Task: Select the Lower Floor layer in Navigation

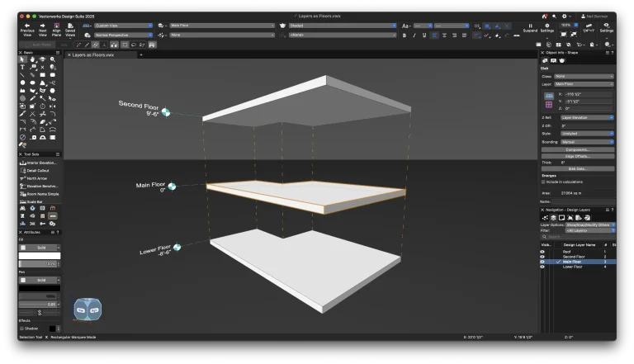Action: click(x=574, y=267)
